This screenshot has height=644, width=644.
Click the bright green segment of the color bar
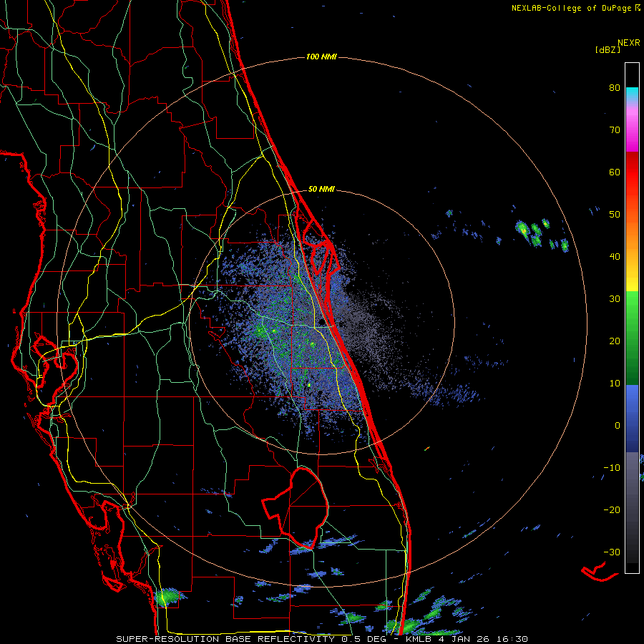coord(632,306)
